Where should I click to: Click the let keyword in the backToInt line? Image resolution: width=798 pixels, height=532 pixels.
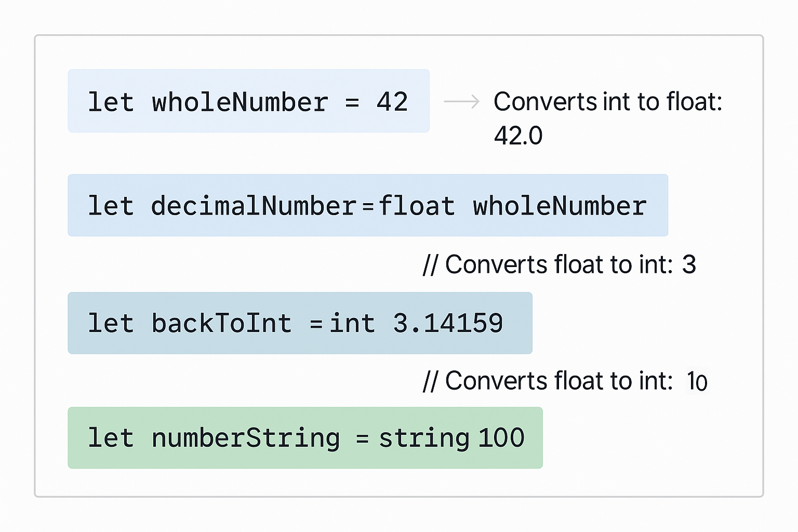click(x=111, y=323)
